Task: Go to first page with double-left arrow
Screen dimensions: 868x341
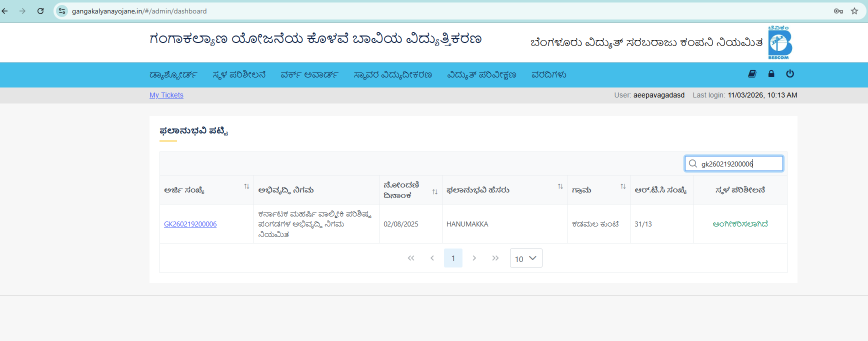Action: 411,258
